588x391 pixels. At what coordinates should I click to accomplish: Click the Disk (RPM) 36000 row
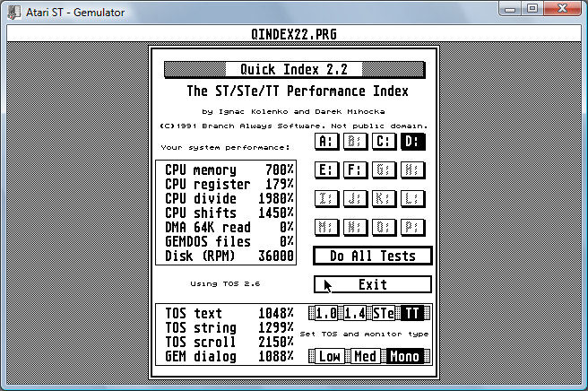click(x=229, y=256)
